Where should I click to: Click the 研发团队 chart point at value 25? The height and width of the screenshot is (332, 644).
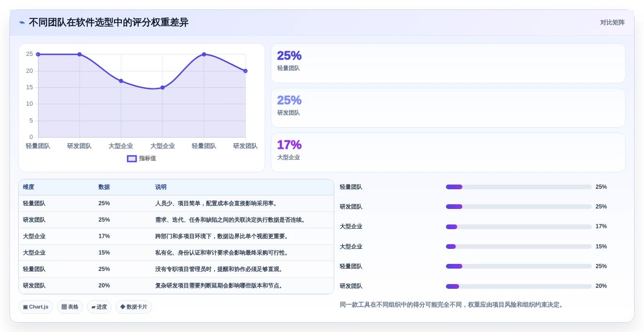pyautogui.click(x=79, y=54)
